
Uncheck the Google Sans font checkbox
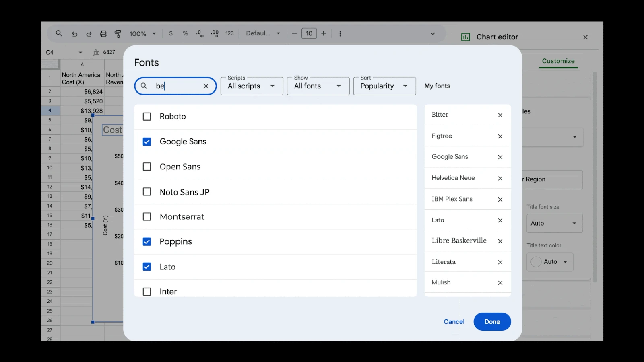point(147,142)
